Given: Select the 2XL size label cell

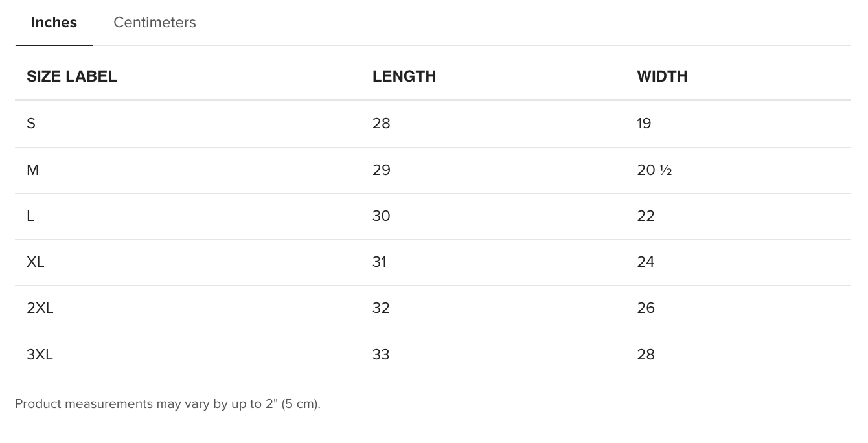Looking at the screenshot, I should coord(40,308).
